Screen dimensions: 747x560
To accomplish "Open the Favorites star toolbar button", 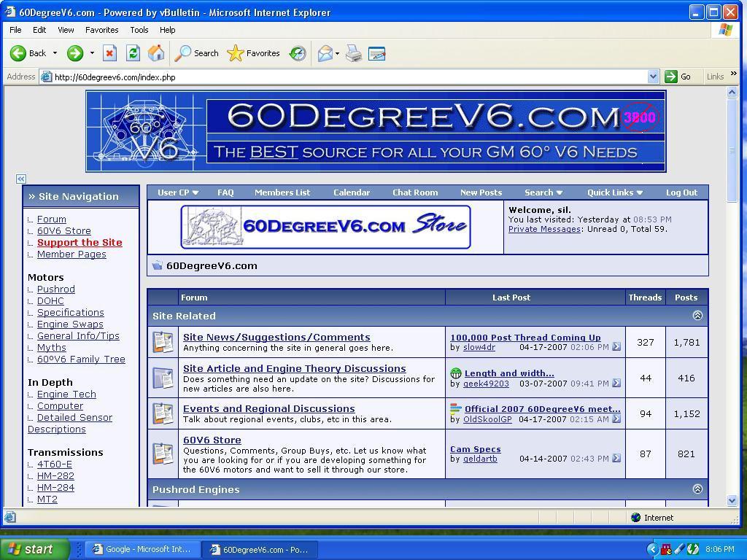I will (x=254, y=53).
